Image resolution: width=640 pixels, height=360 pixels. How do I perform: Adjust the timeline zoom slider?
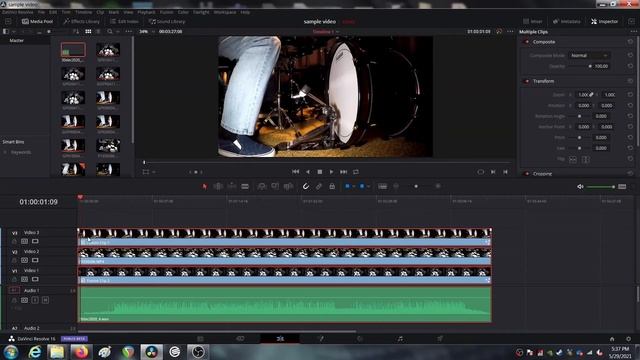coord(416,187)
